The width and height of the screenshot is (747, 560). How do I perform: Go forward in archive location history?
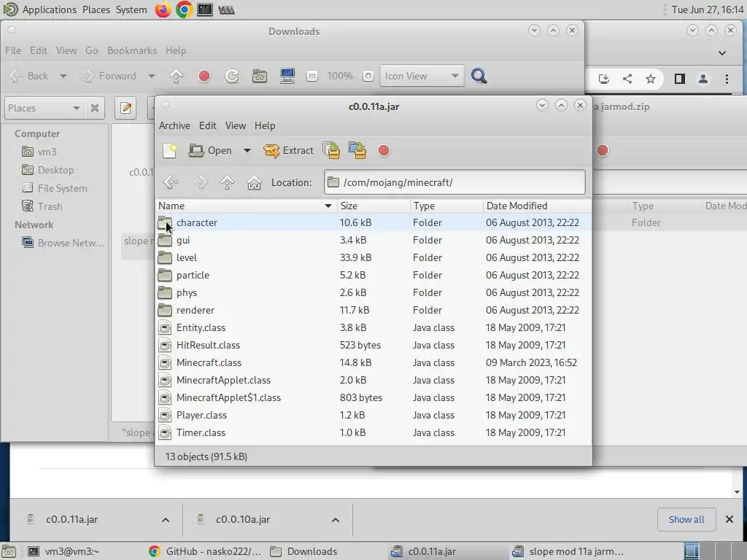click(x=200, y=182)
